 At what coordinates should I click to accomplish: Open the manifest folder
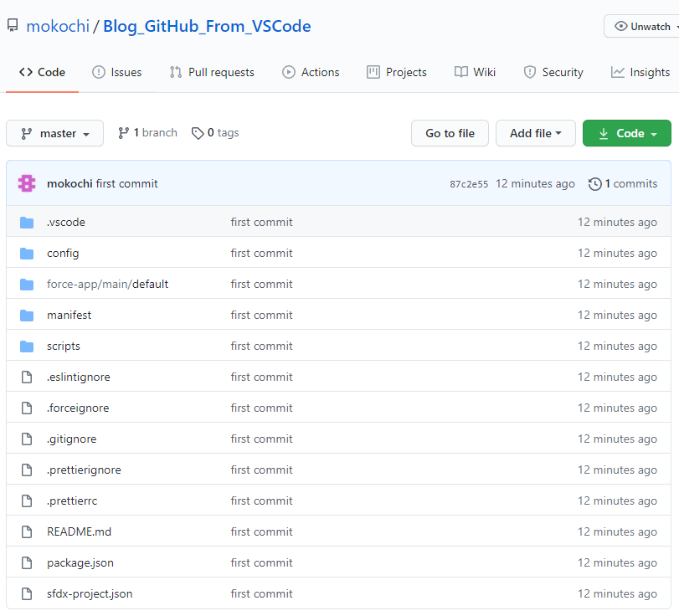[x=69, y=316]
